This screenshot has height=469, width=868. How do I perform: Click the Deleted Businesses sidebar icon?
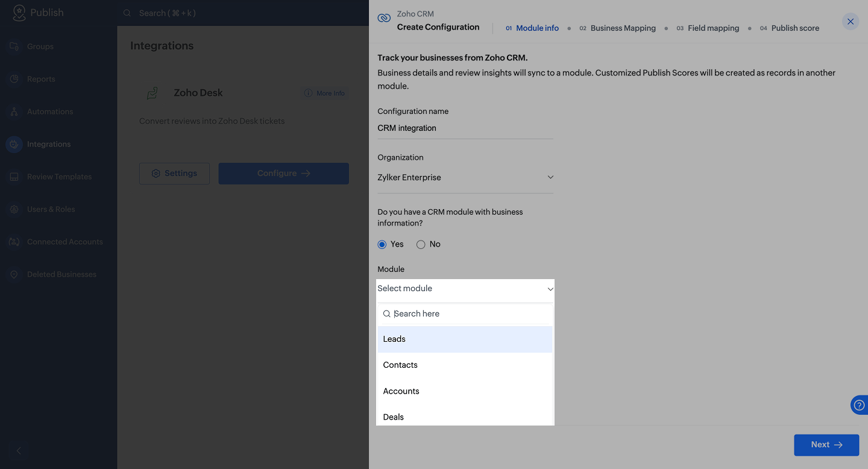tap(14, 274)
